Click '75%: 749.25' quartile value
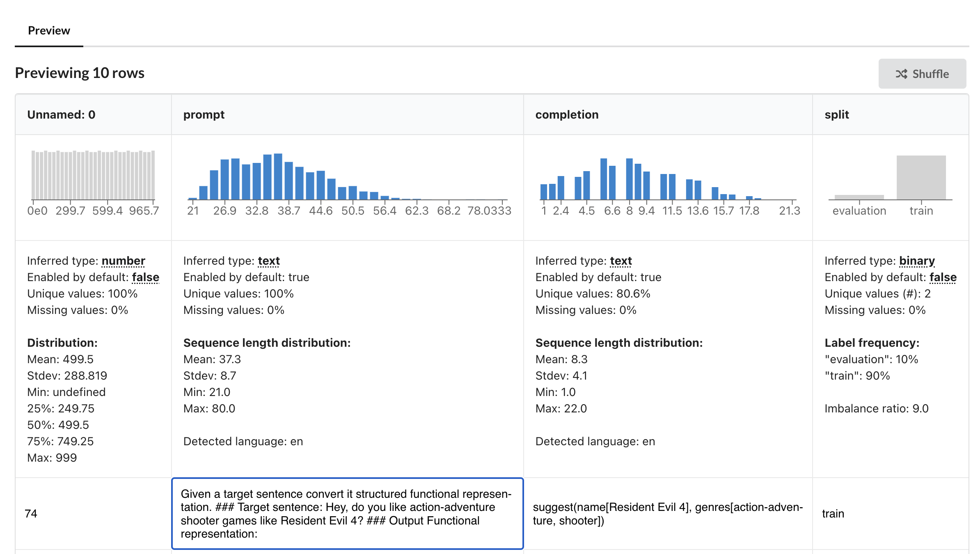Viewport: 980px width, 554px height. (60, 442)
